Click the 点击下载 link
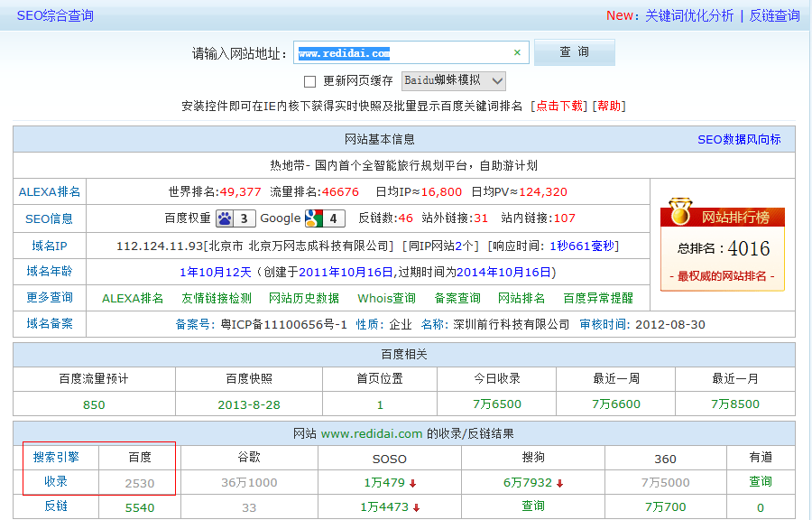This screenshot has height=520, width=812. tap(558, 107)
